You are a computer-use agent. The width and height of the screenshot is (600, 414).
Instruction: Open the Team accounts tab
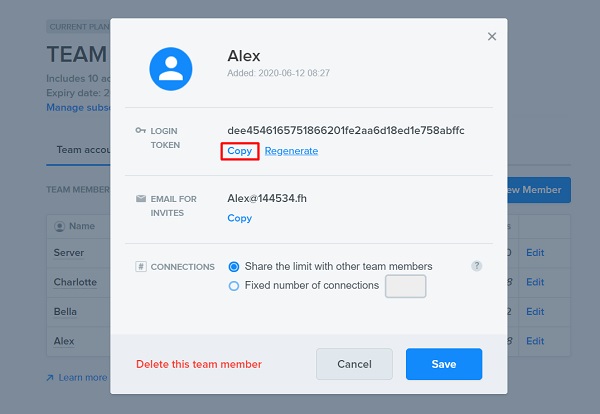point(83,150)
